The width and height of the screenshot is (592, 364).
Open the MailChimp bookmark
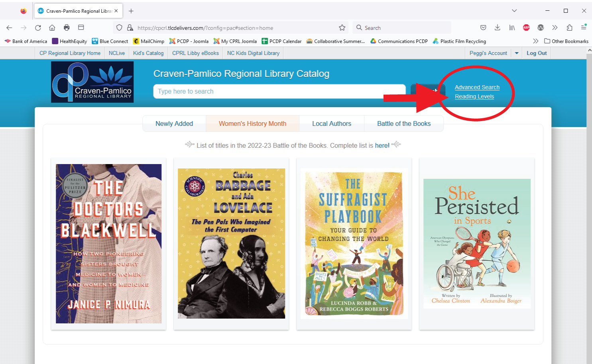pyautogui.click(x=148, y=41)
